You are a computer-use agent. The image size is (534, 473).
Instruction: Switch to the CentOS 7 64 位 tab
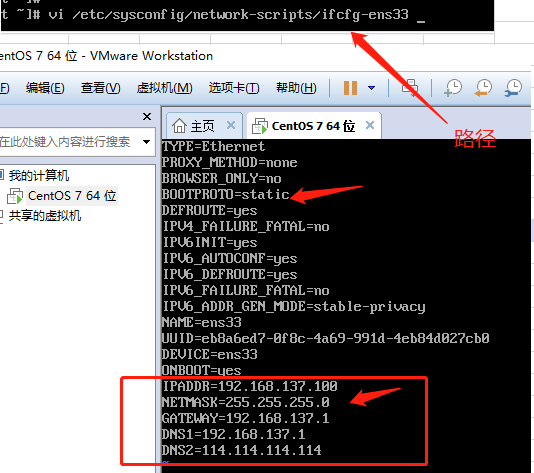click(314, 126)
